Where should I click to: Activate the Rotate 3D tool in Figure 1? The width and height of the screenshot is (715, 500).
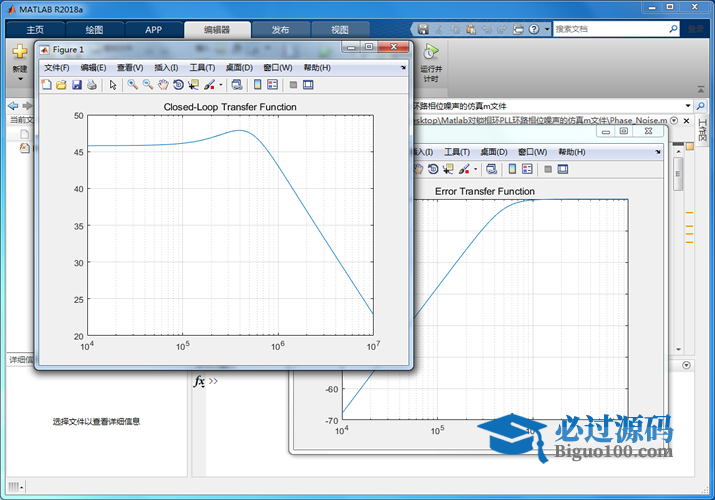coord(178,85)
